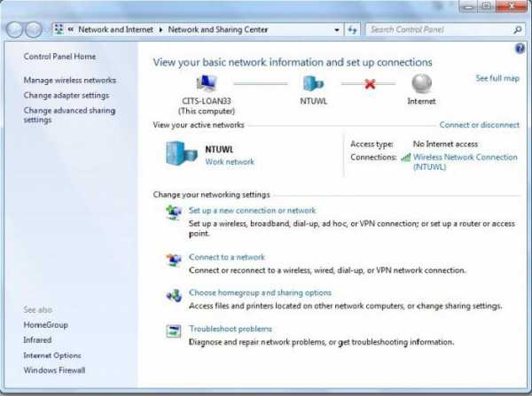
Task: Click the Internet globe icon
Action: coord(421,83)
